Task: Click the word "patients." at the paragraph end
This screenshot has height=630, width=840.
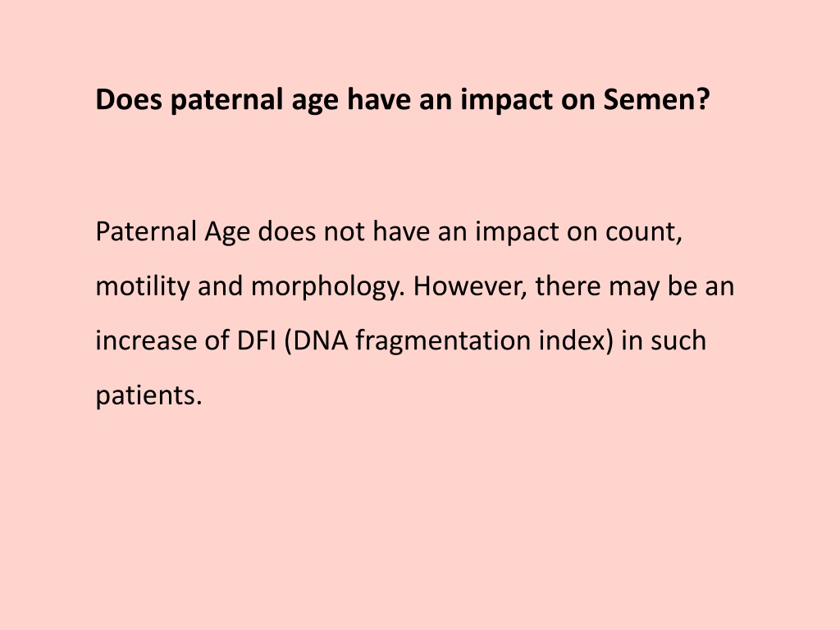Action: click(x=148, y=396)
